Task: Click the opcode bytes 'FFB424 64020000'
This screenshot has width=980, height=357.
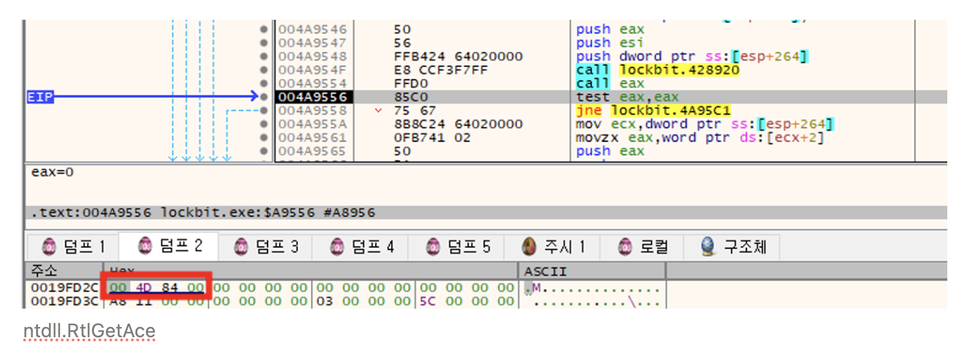Action: tap(458, 57)
